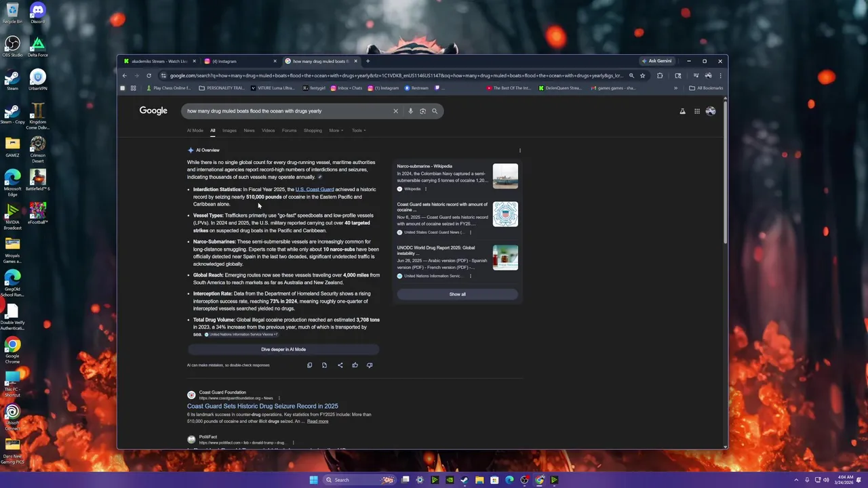Click the search by image lens icon

pyautogui.click(x=422, y=111)
